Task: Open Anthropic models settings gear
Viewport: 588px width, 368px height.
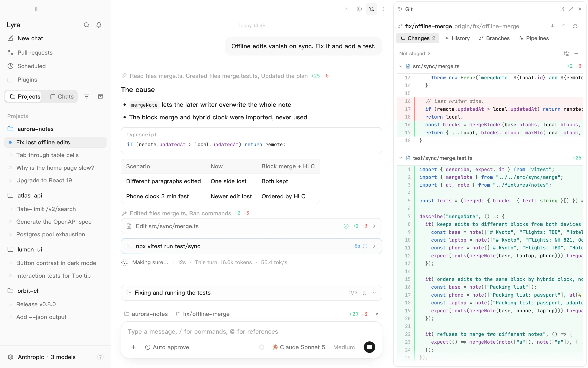Action: 10,357
